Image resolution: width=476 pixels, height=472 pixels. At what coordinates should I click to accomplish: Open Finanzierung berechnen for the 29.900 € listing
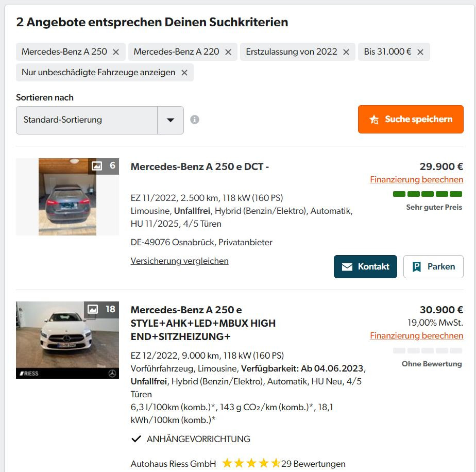(x=416, y=179)
